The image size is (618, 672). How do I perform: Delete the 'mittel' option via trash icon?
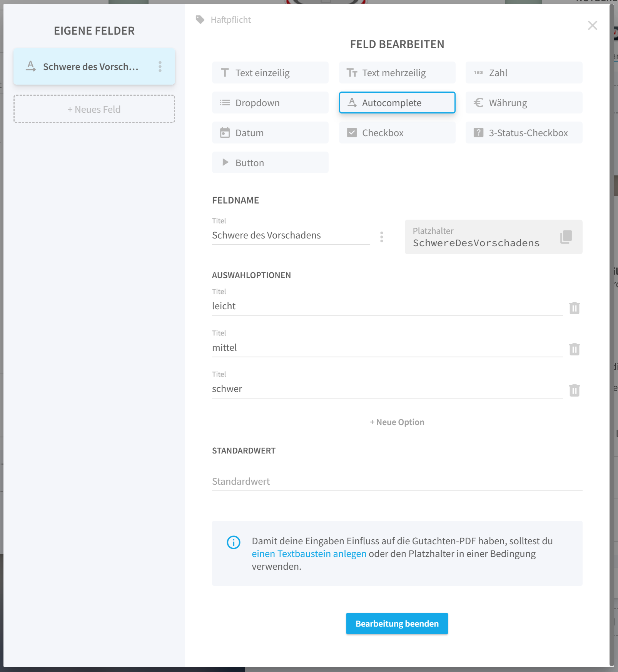pos(574,349)
